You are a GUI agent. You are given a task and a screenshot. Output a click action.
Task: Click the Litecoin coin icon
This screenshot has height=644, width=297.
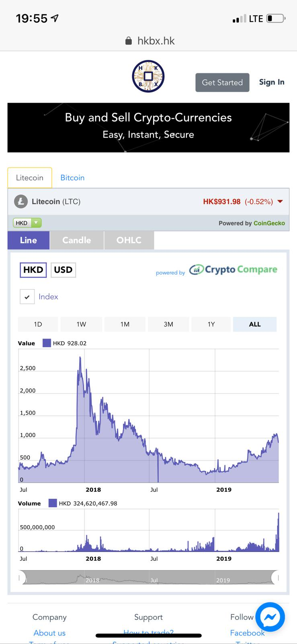tap(21, 201)
